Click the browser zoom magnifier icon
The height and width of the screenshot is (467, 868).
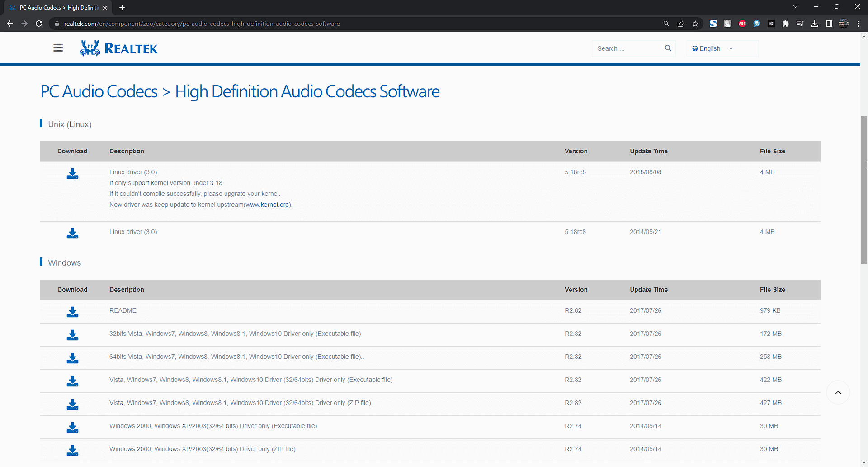[666, 24]
